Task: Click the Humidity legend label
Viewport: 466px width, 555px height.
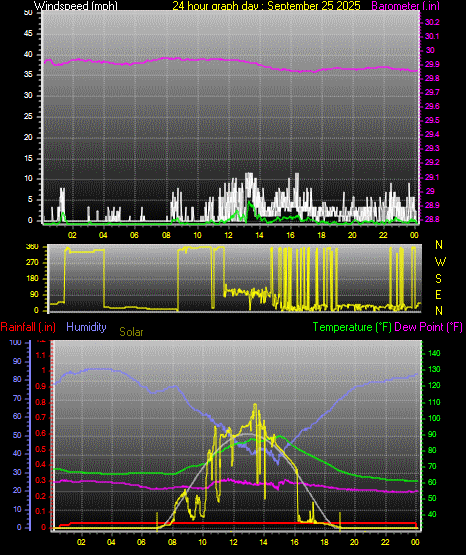Action: [86, 327]
